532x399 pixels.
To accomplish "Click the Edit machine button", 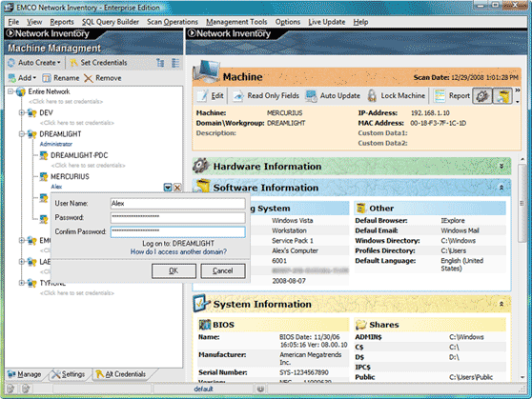I will pos(211,96).
